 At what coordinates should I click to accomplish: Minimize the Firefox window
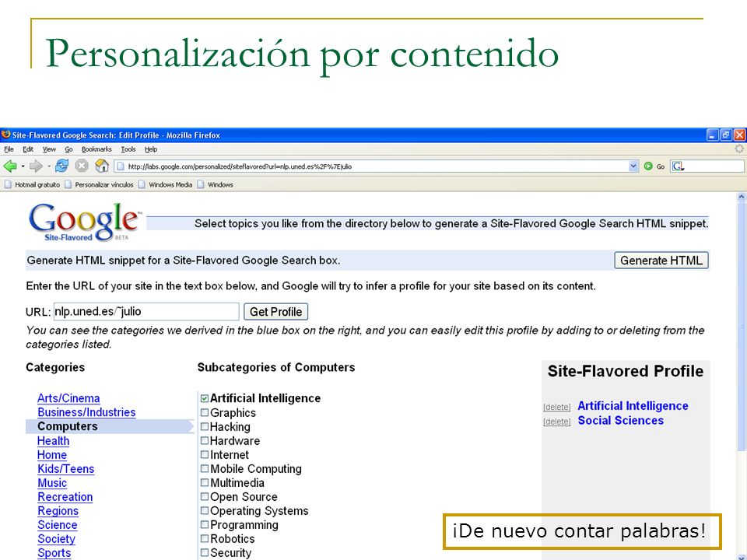click(x=712, y=135)
